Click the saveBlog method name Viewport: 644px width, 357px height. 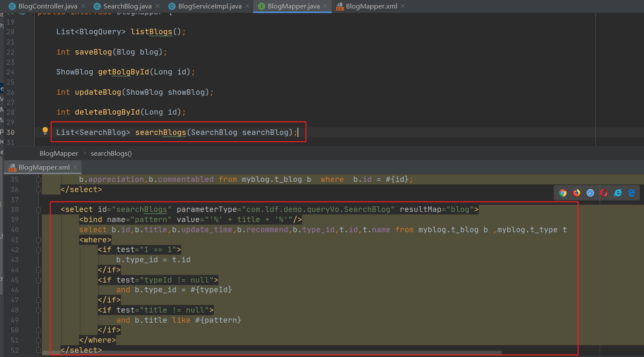(93, 52)
